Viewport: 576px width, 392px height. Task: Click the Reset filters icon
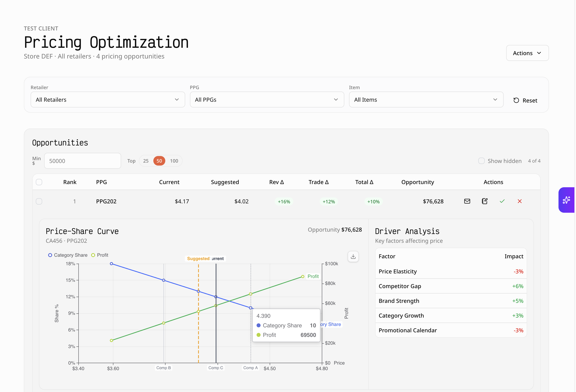(516, 100)
